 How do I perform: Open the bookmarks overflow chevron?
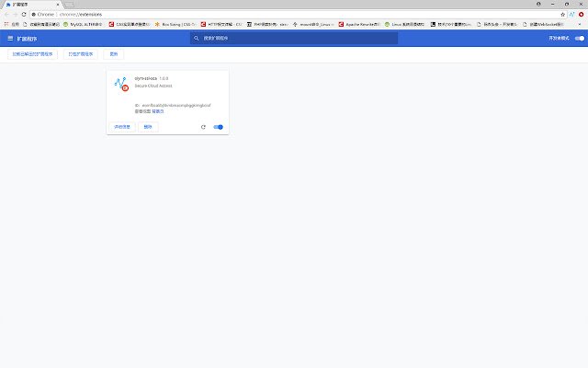pyautogui.click(x=580, y=24)
